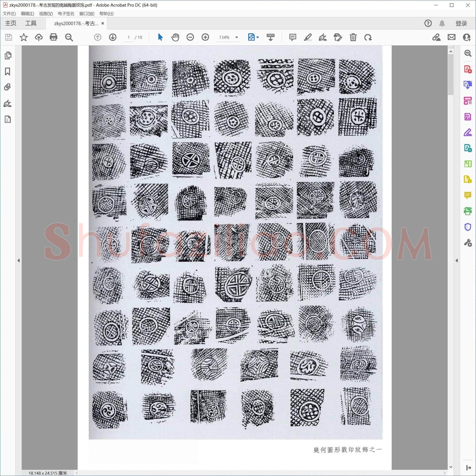476x476 pixels.
Task: Open the Export PDF tool
Action: click(x=468, y=85)
